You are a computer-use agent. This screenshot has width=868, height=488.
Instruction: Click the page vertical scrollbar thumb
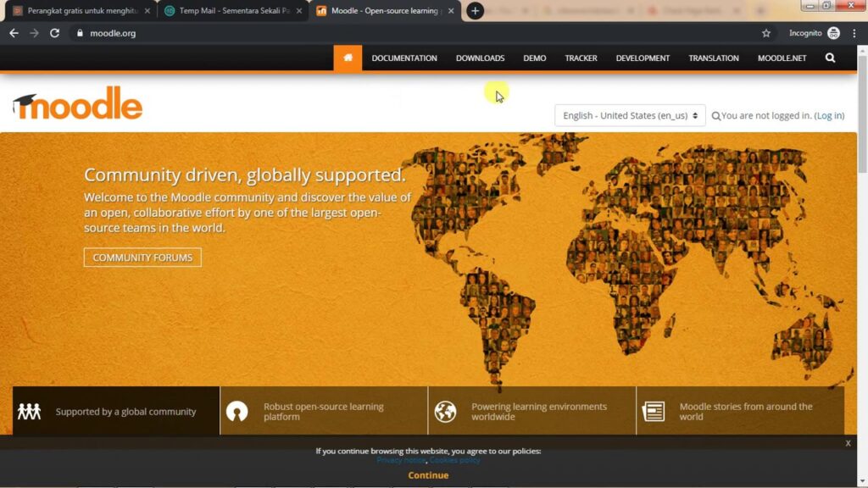point(862,114)
